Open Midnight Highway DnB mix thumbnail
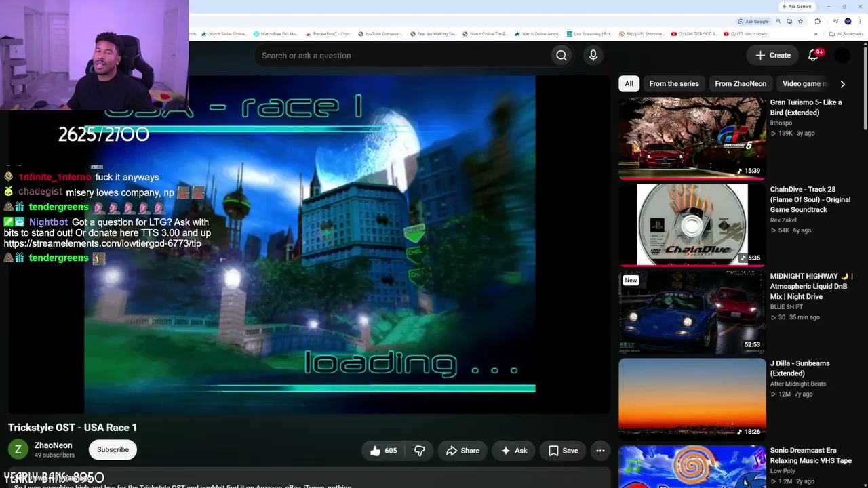 pos(692,311)
